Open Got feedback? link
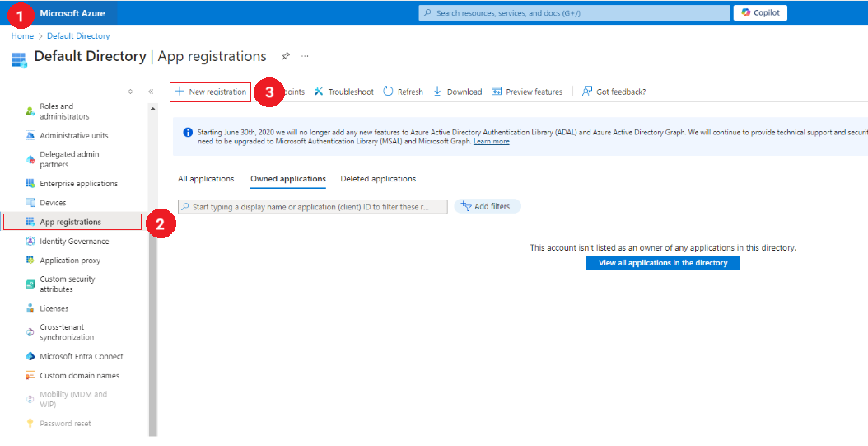Screen dimensions: 868x446 click(x=614, y=92)
